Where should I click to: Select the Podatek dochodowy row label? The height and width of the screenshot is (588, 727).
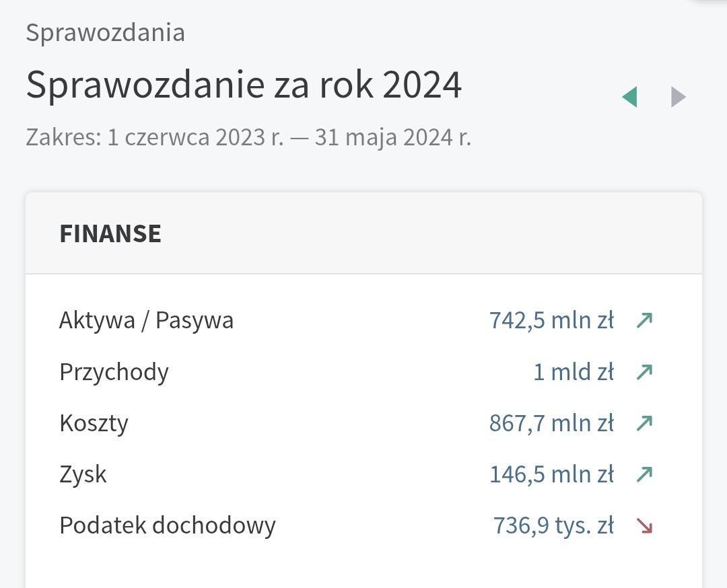click(167, 525)
